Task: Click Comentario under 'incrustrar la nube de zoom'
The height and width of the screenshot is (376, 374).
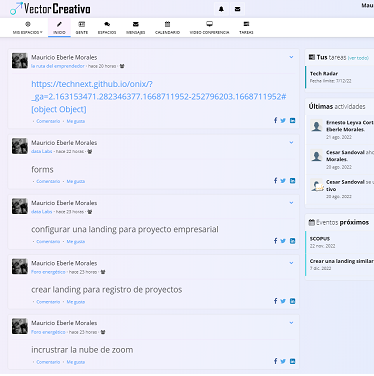Action: pyautogui.click(x=48, y=362)
